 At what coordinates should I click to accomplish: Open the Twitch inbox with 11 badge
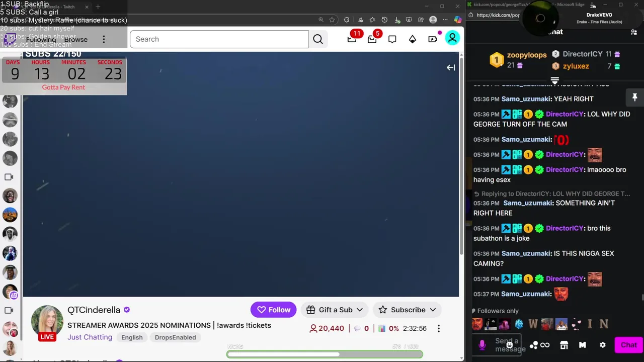point(352,39)
